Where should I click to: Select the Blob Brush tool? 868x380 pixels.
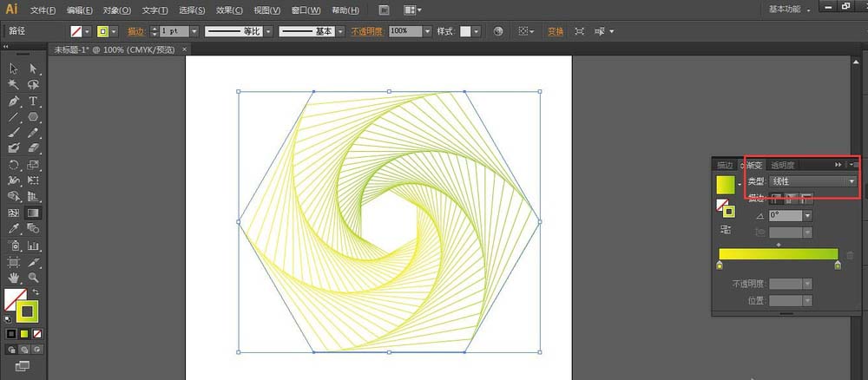tap(14, 148)
